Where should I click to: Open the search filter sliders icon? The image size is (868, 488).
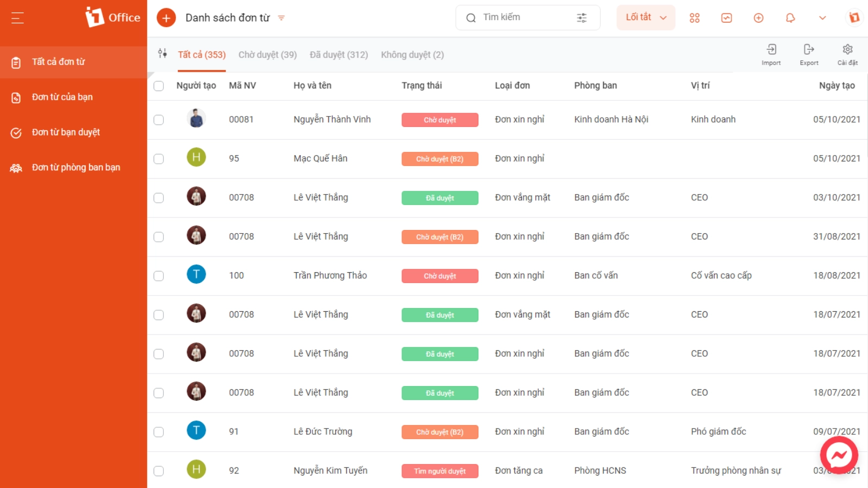(x=582, y=18)
